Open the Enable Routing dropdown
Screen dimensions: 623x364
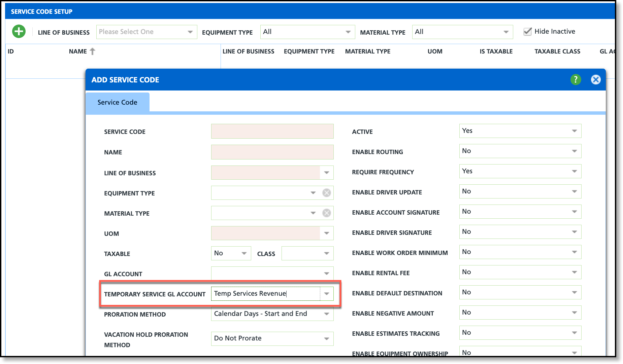(520, 151)
